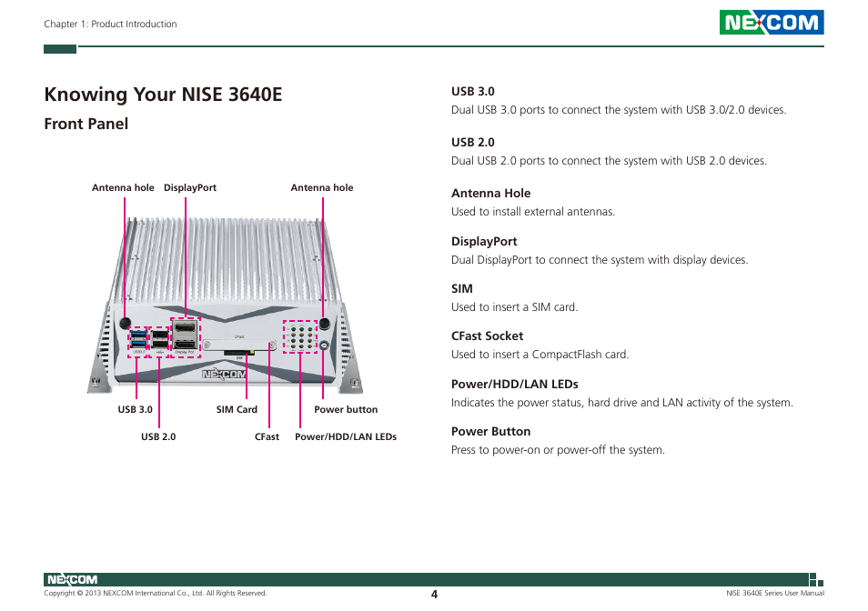Click the 'DisplayPort' label above the device
The height and width of the screenshot is (611, 868).
tap(190, 188)
